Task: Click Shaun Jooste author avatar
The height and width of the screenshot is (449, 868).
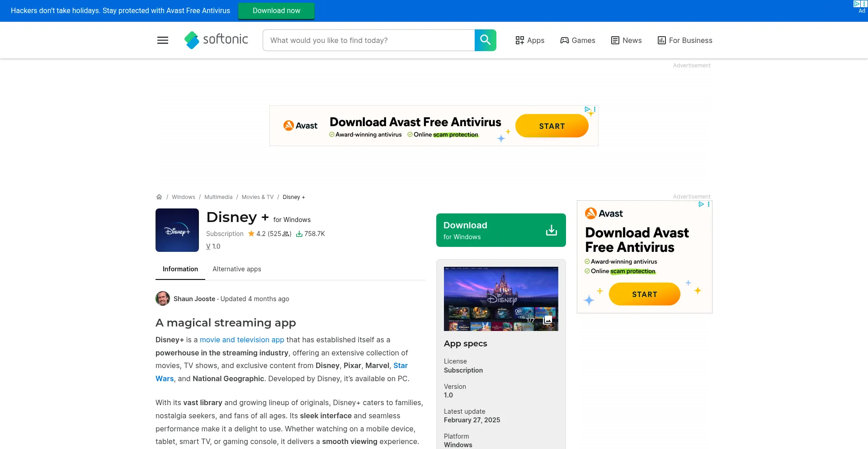Action: [163, 298]
